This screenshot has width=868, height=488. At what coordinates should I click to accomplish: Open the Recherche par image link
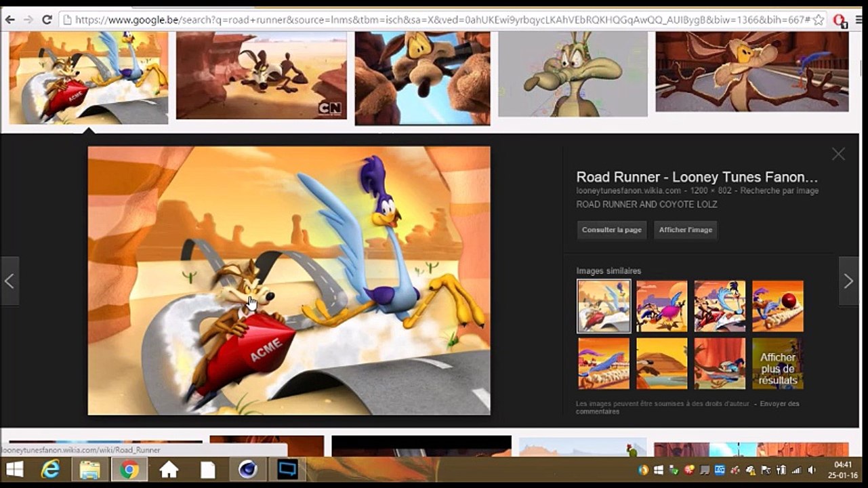click(779, 191)
